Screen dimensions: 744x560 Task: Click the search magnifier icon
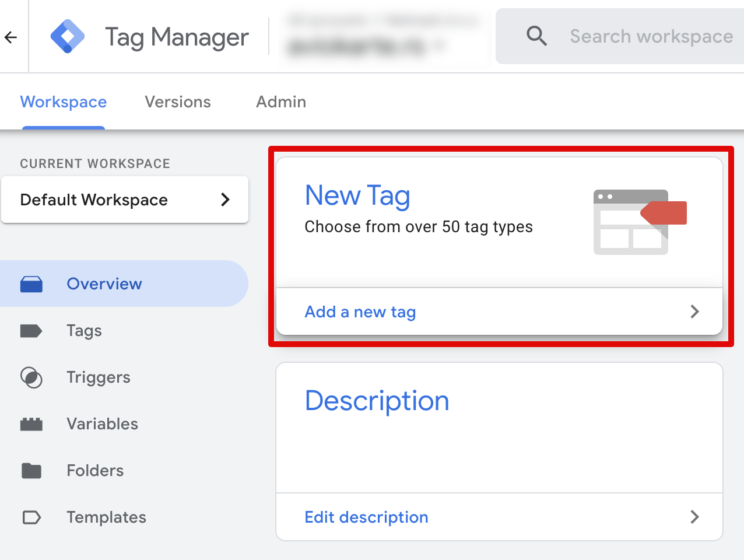536,36
